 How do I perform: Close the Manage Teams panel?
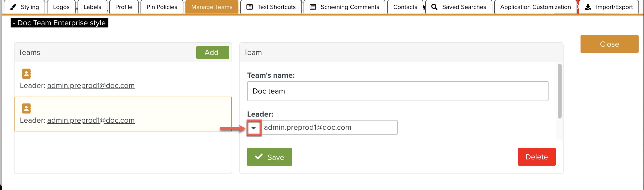coord(609,44)
